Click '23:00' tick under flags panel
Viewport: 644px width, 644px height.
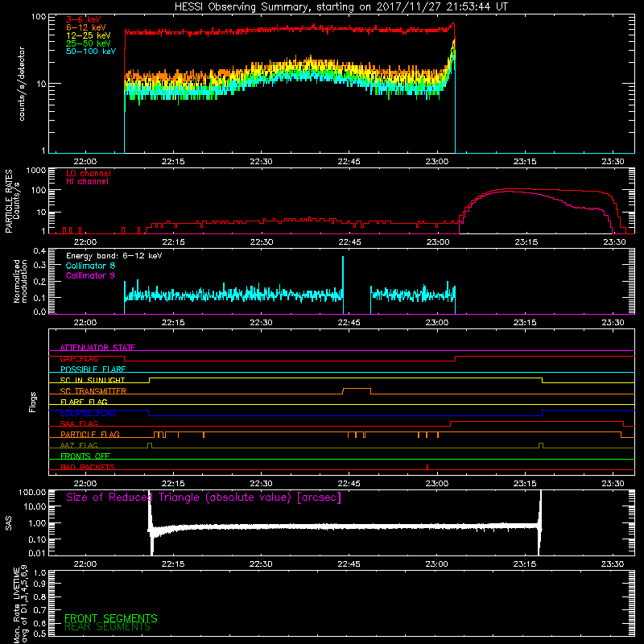click(x=437, y=484)
